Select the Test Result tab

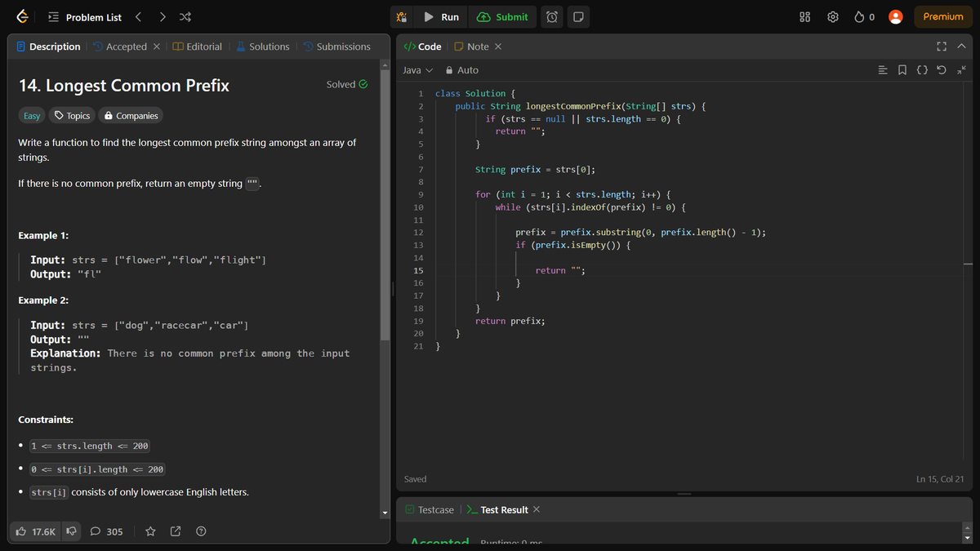click(497, 509)
